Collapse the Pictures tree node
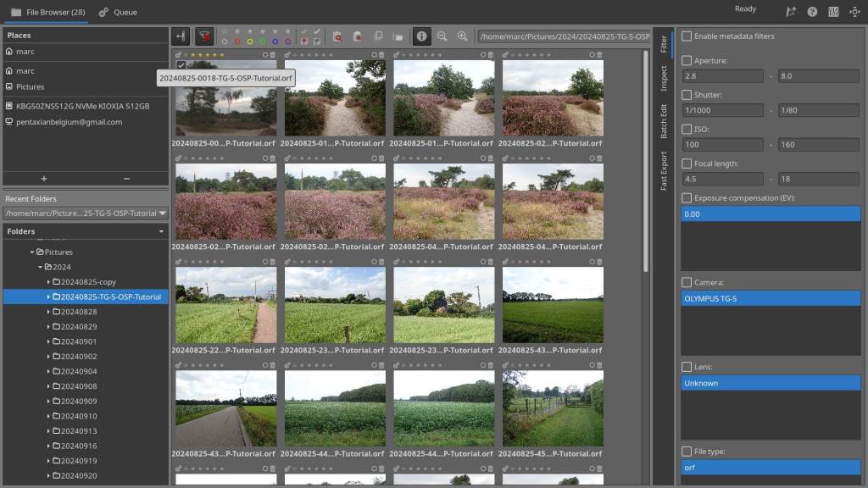The height and width of the screenshot is (488, 868). pos(32,252)
